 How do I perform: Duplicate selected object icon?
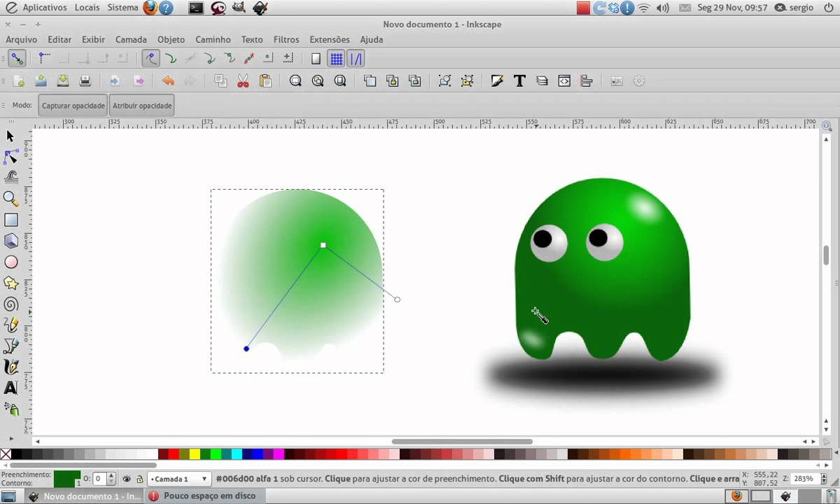coord(370,81)
